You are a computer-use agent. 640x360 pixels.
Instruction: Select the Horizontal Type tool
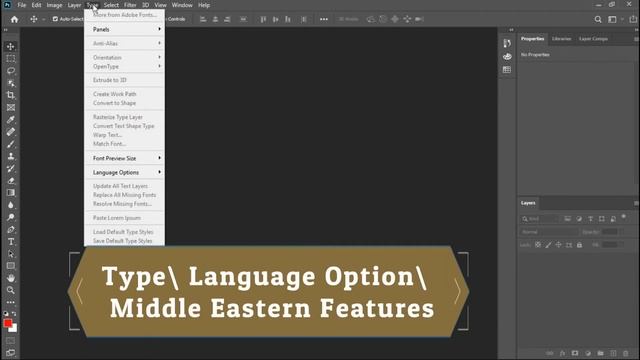click(11, 242)
